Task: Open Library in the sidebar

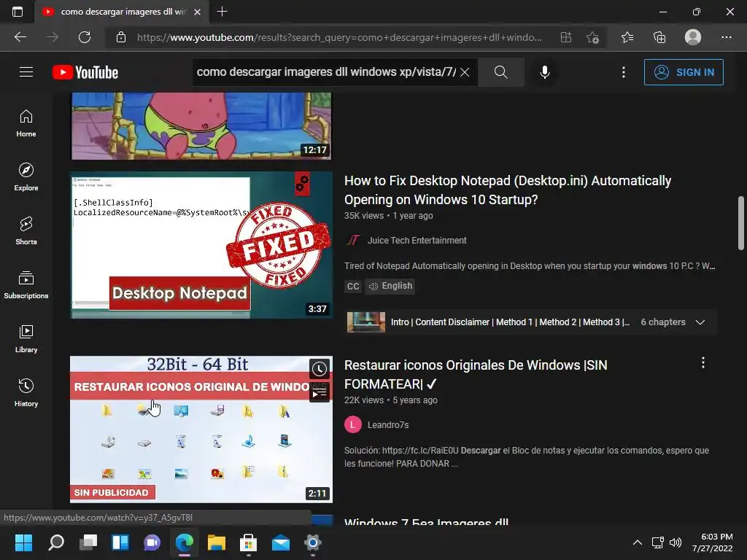Action: 26,338
